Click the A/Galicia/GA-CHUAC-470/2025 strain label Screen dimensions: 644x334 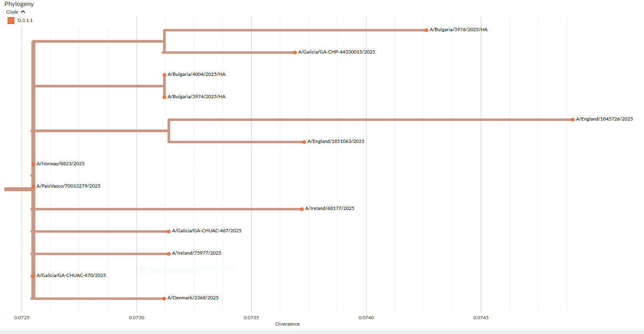click(71, 275)
